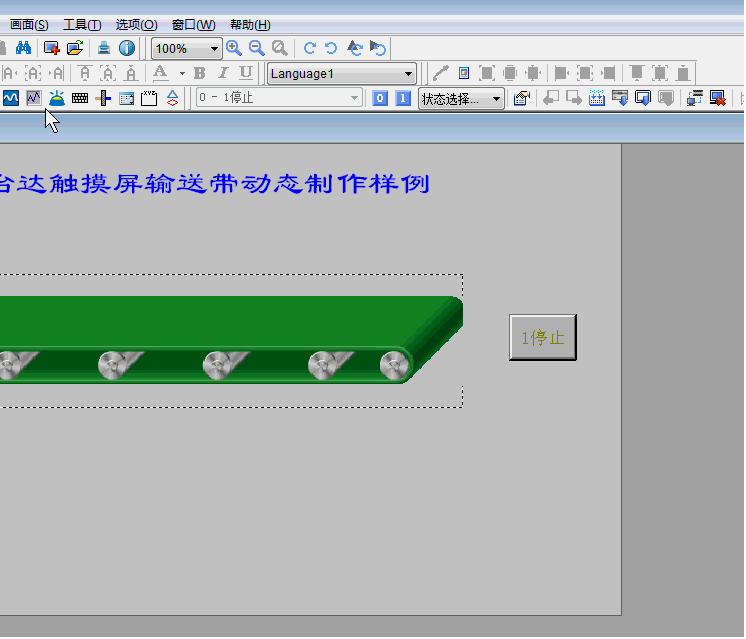Image resolution: width=746 pixels, height=639 pixels.
Task: Click the align text bottom icon
Action: (x=131, y=73)
